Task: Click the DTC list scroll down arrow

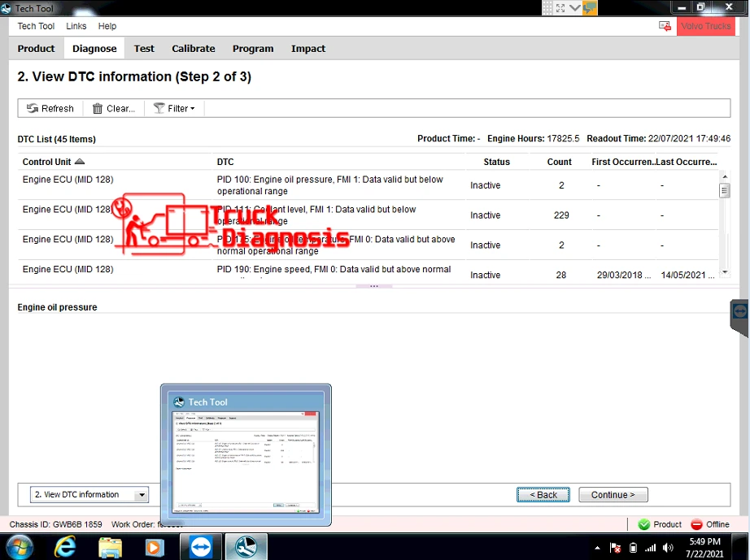Action: click(x=725, y=272)
